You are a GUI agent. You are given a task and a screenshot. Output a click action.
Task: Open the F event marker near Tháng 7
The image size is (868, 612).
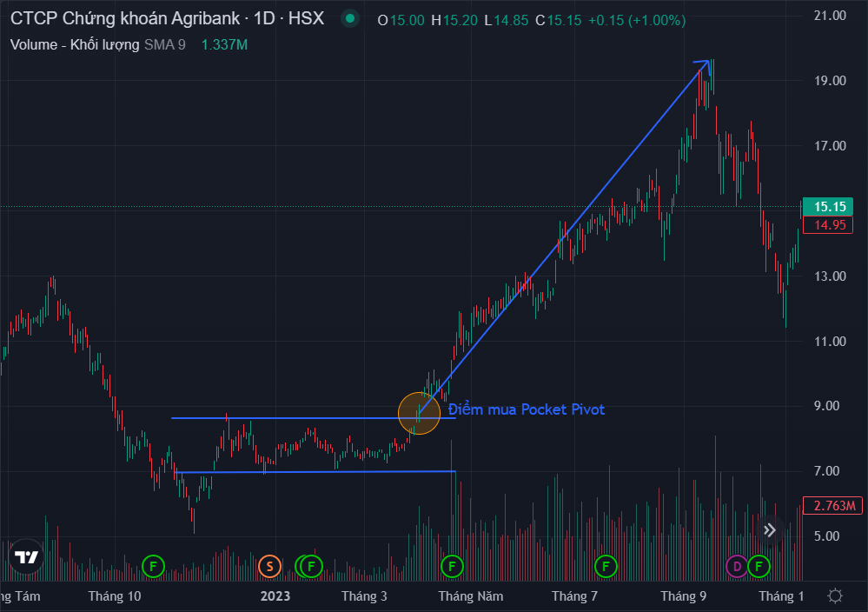[x=606, y=567]
